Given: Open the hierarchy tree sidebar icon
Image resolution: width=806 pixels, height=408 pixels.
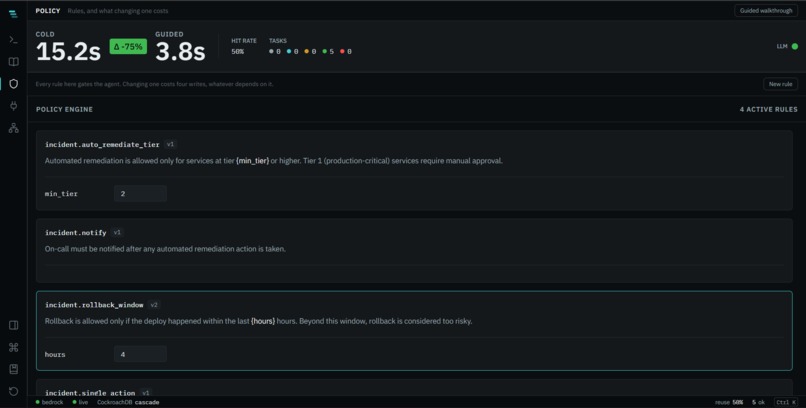Looking at the screenshot, I should point(13,128).
